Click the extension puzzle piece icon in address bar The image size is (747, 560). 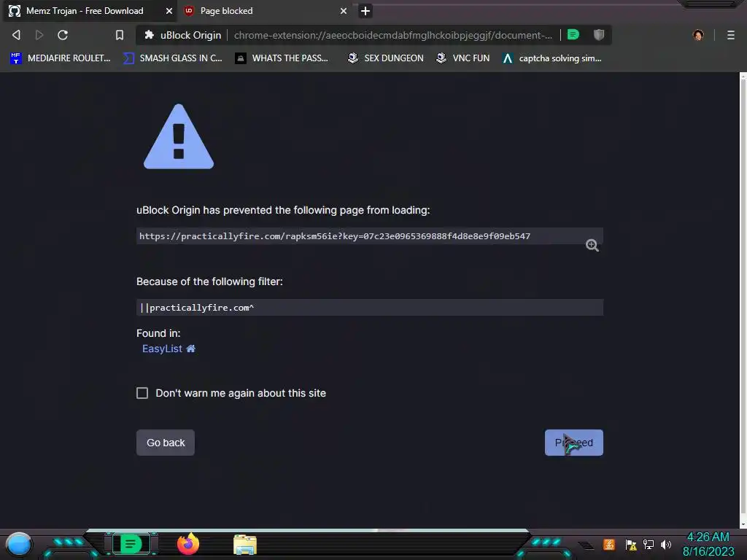pos(149,35)
